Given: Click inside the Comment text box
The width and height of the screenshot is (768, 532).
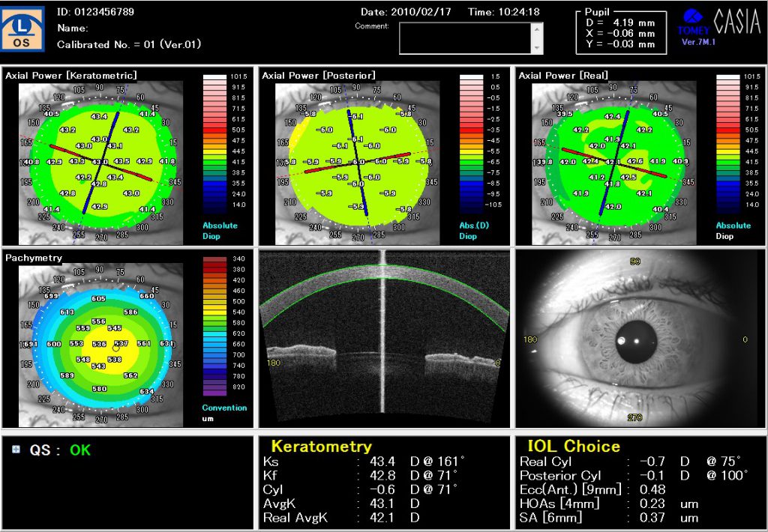Looking at the screenshot, I should tap(463, 38).
